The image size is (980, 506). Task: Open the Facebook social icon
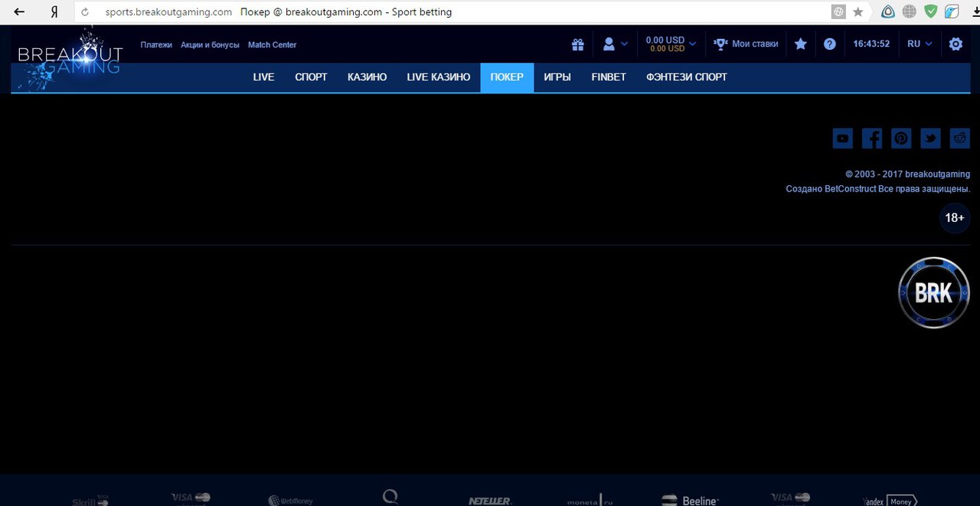[x=872, y=139]
